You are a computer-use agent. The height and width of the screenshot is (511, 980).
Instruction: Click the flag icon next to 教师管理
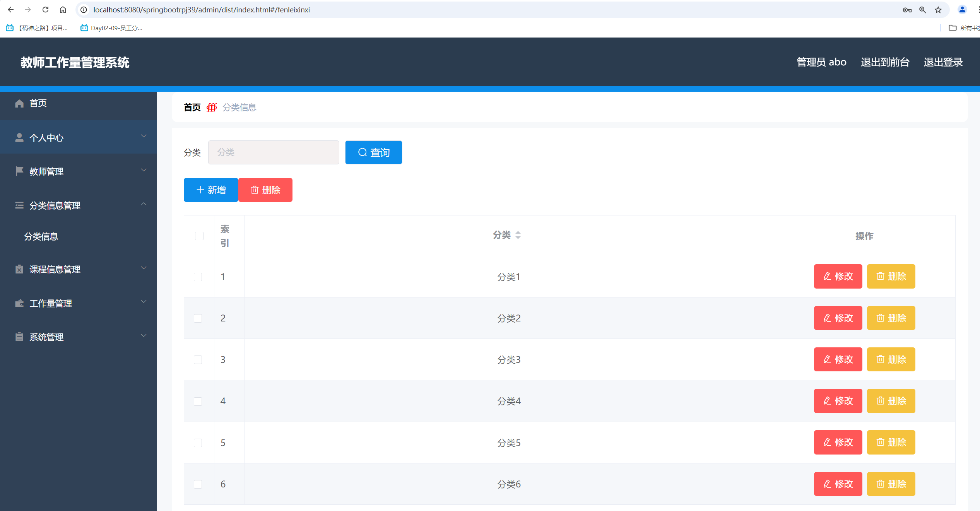(19, 171)
